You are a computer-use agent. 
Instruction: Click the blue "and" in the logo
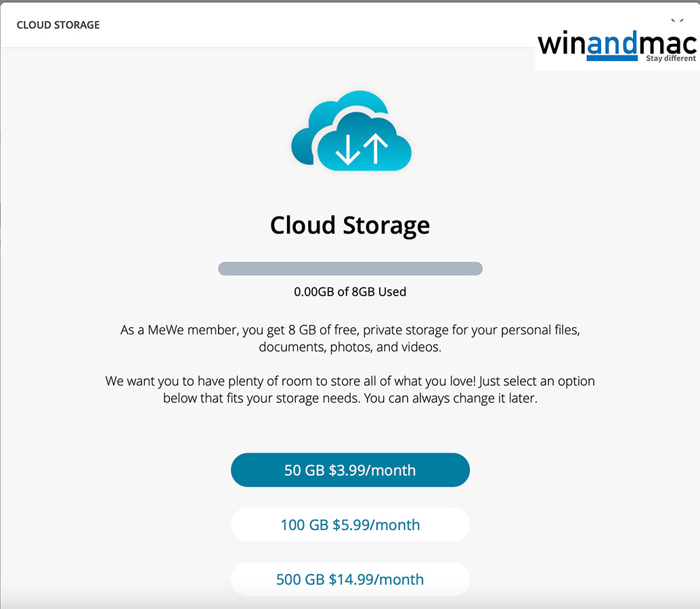(613, 44)
